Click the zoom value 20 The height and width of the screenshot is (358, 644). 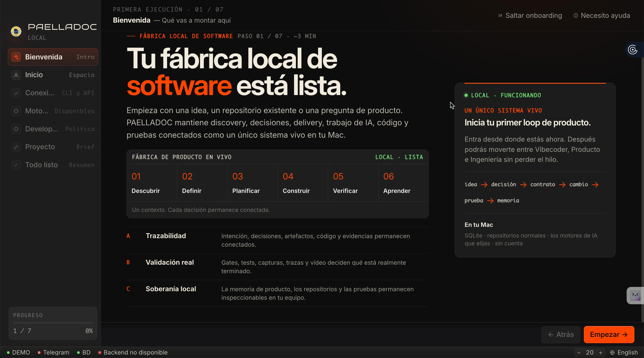[589, 353]
